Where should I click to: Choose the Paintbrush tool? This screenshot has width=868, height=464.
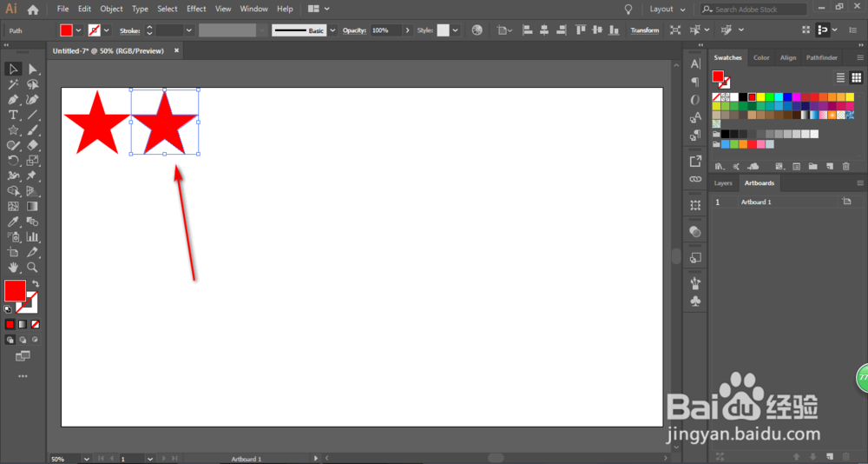click(33, 130)
